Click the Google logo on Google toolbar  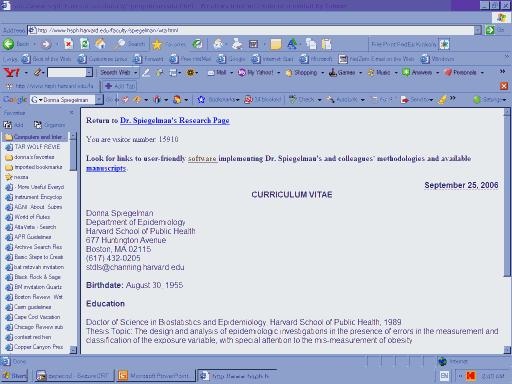(x=15, y=99)
